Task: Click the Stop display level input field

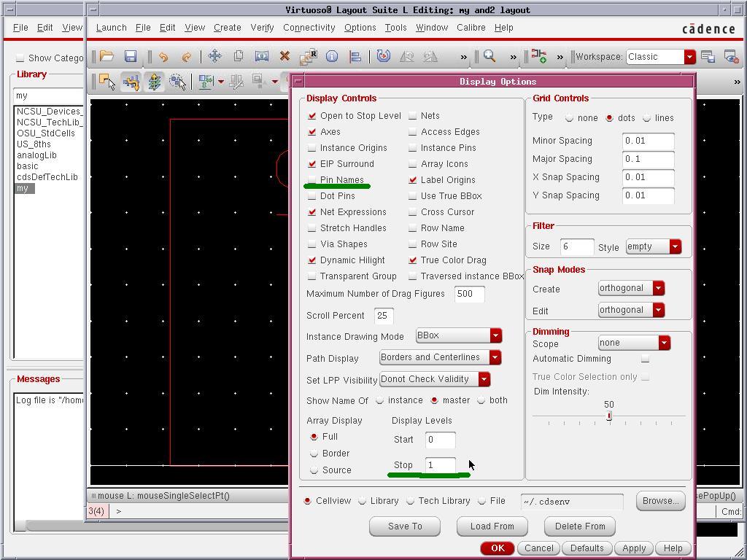Action: 440,465
